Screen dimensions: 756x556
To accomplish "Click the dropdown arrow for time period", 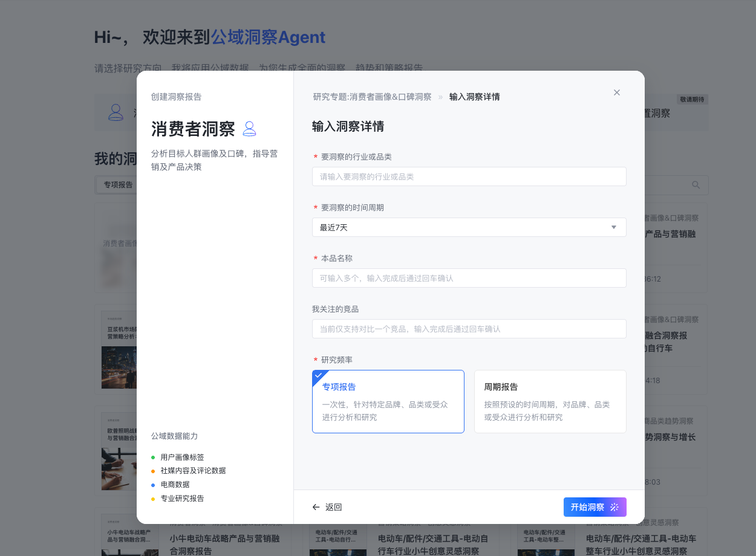I will coord(614,227).
